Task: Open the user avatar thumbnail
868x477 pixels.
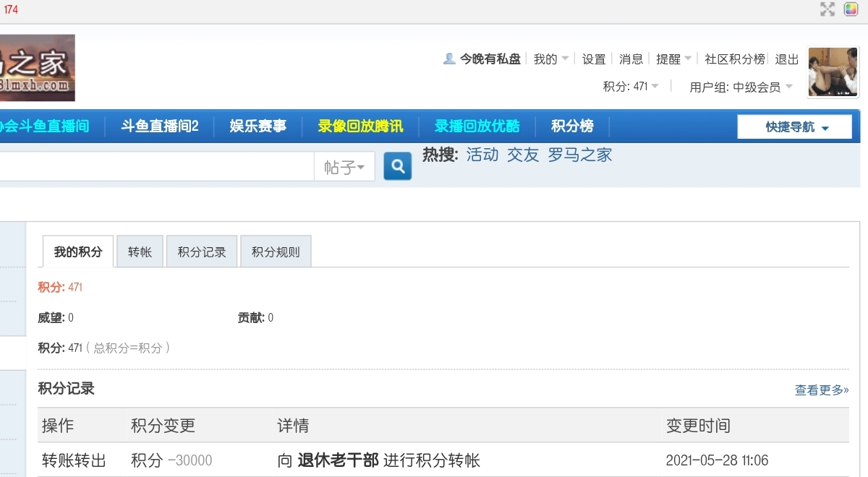Action: (833, 72)
